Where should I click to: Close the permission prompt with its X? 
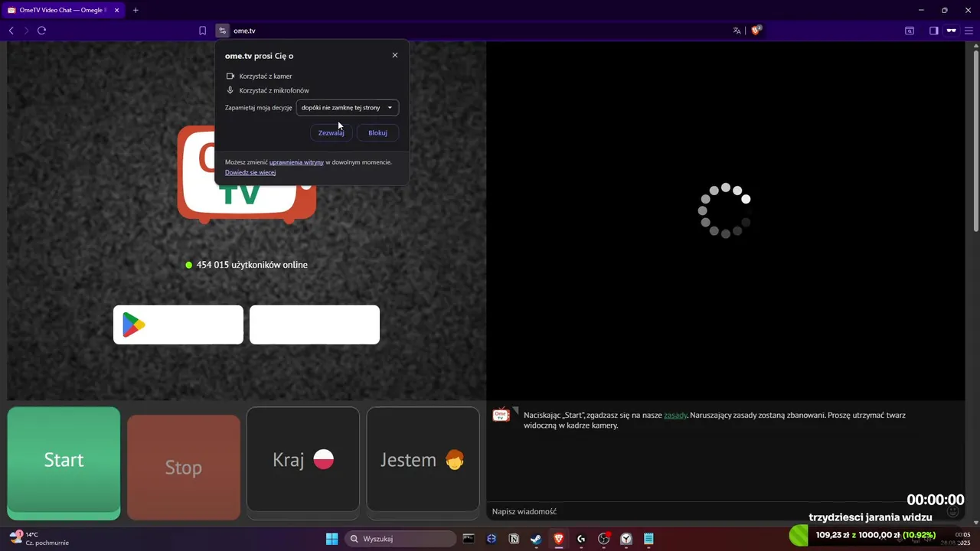[395, 55]
